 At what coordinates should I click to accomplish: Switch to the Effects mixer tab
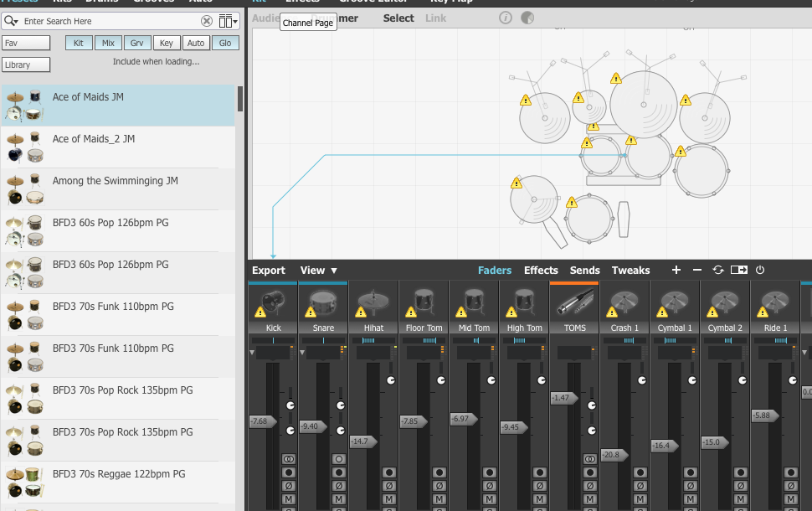(541, 270)
